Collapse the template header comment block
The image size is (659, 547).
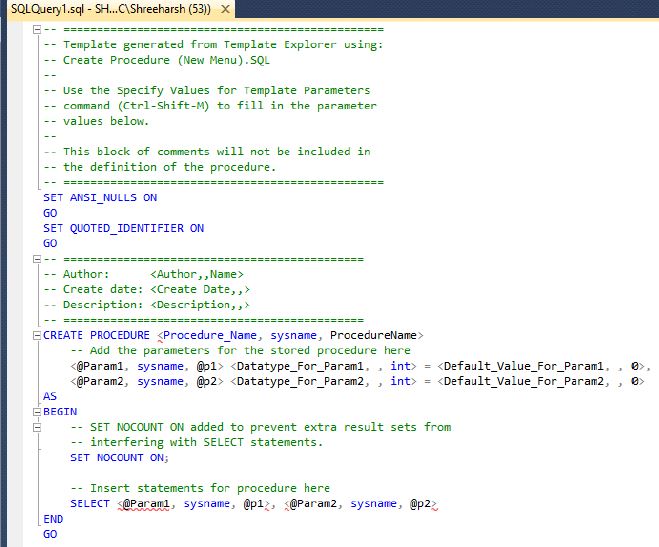coord(37,29)
